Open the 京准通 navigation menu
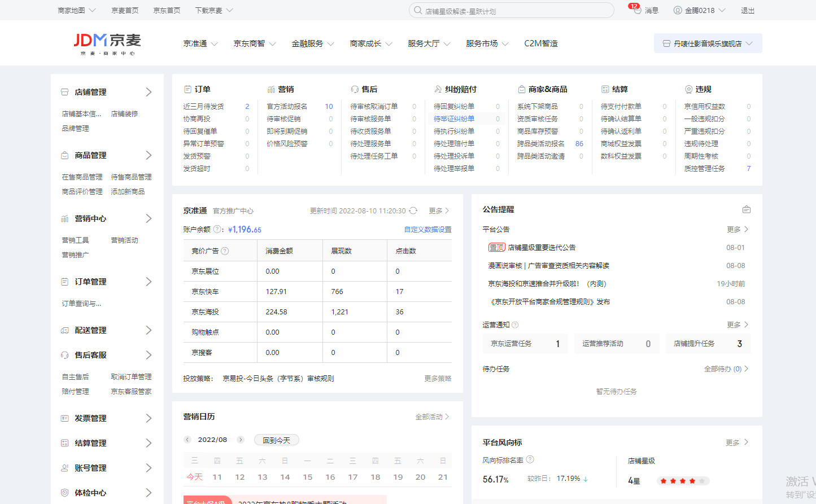Screen dimensions: 816x504 200,43
